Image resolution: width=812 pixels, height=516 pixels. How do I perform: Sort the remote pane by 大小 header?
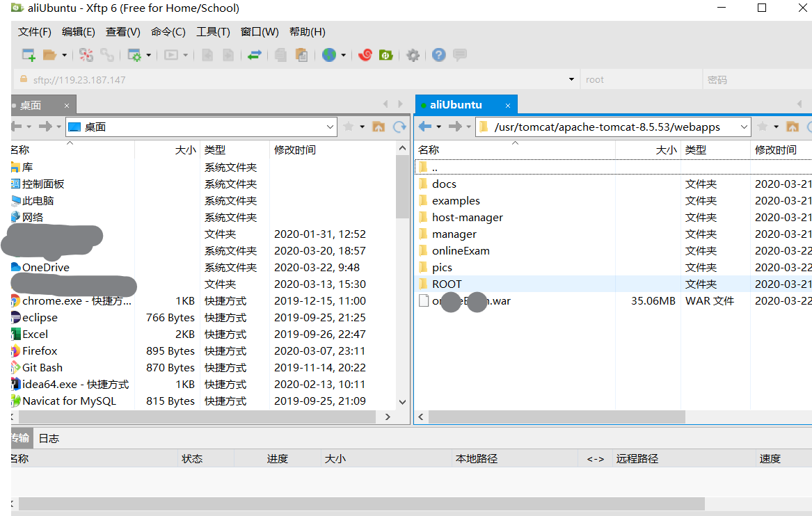(648, 150)
